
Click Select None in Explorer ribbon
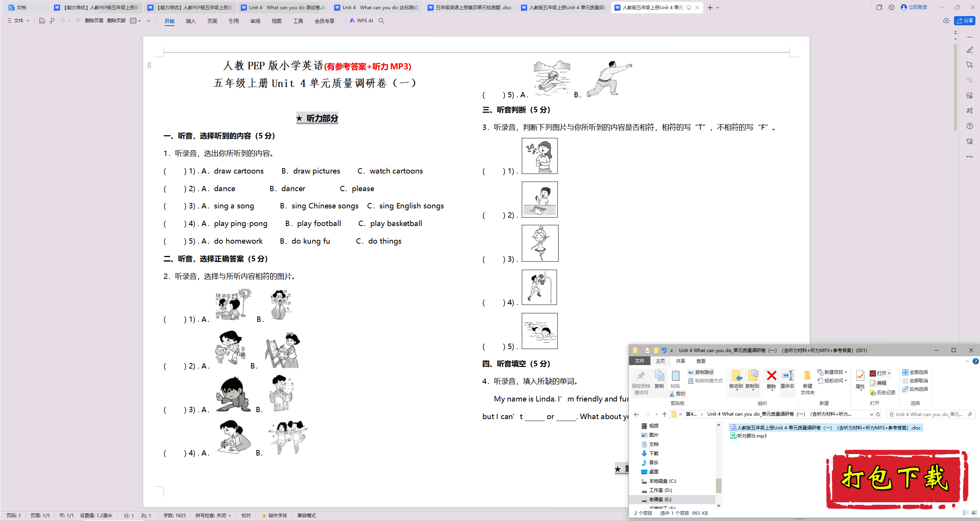(x=915, y=381)
